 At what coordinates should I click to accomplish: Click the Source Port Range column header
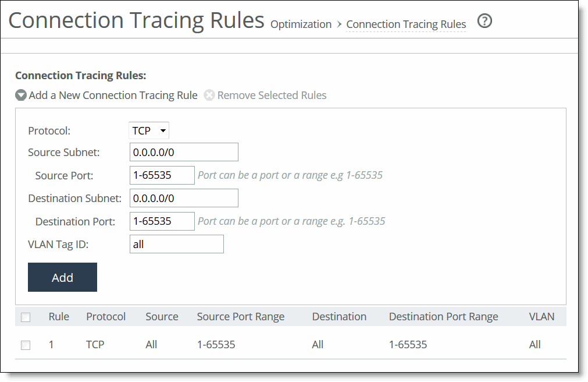[241, 316]
